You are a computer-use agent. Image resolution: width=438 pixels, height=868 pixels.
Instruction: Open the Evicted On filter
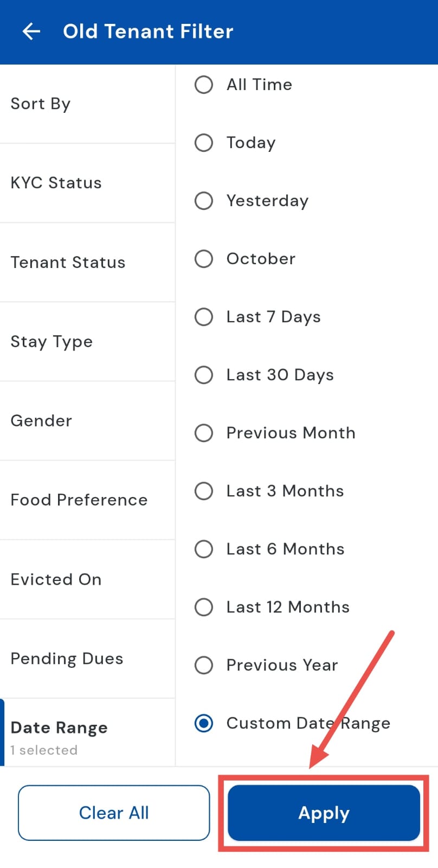(x=87, y=579)
